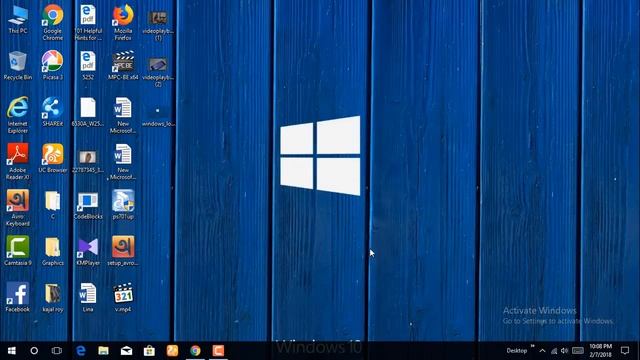Open the Windows Start menu
This screenshot has height=360, width=640.
tap(12, 351)
